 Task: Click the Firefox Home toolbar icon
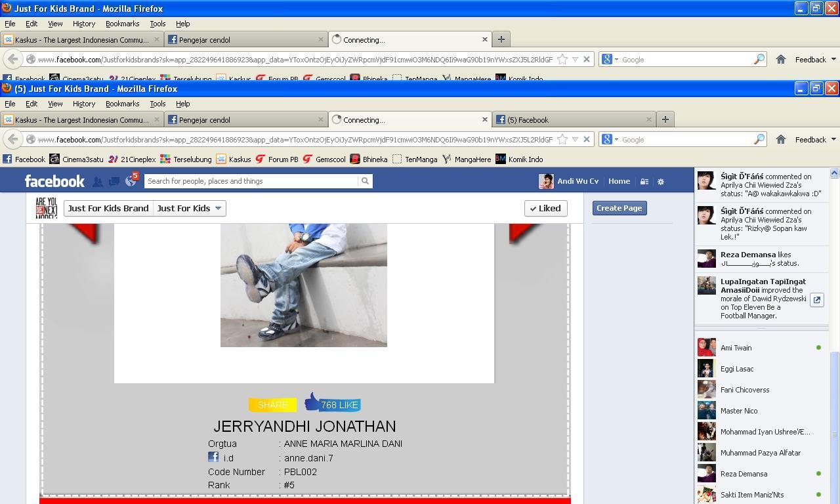pyautogui.click(x=780, y=140)
